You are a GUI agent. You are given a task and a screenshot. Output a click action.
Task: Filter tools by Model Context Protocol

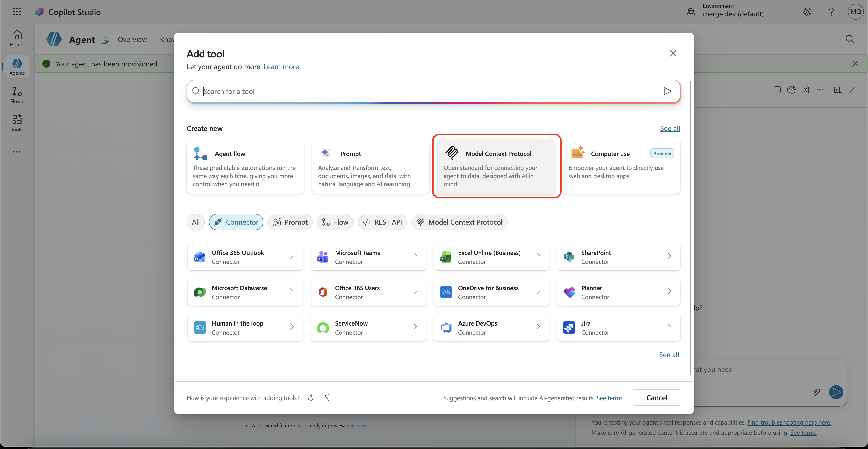point(459,222)
